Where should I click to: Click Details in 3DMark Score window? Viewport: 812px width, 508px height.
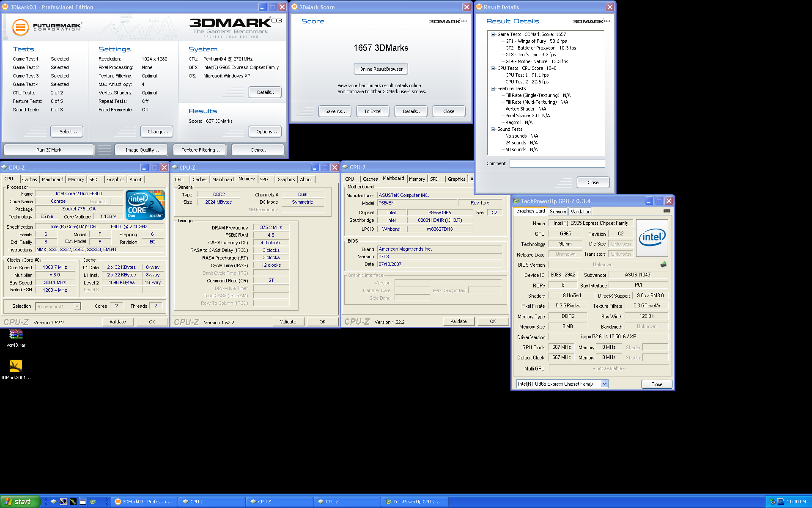pos(412,111)
